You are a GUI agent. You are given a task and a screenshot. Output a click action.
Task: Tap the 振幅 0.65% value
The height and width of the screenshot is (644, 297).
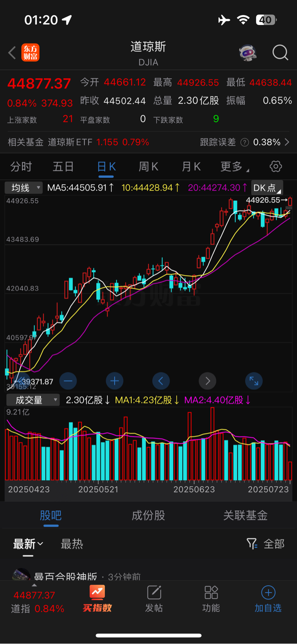[277, 101]
